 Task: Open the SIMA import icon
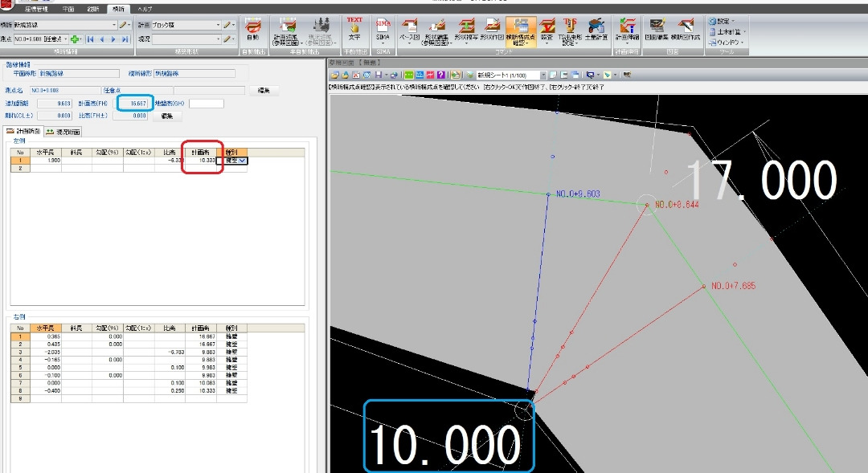click(x=383, y=30)
